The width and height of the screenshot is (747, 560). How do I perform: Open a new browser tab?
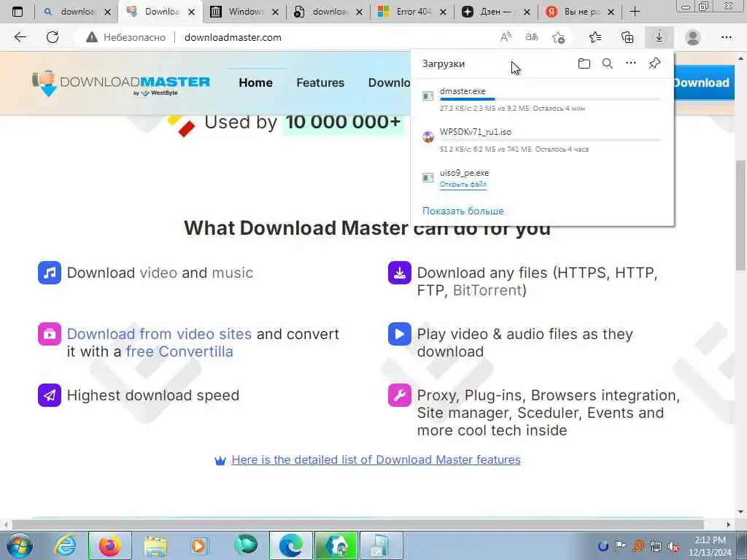click(x=635, y=12)
